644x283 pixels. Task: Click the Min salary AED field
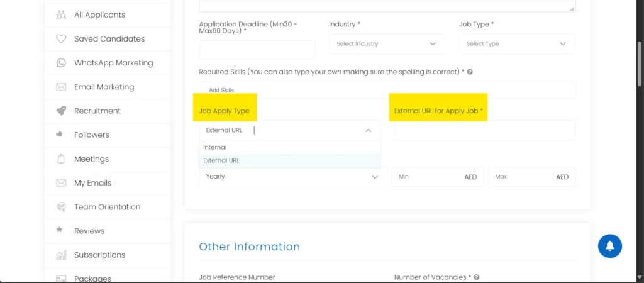point(438,177)
